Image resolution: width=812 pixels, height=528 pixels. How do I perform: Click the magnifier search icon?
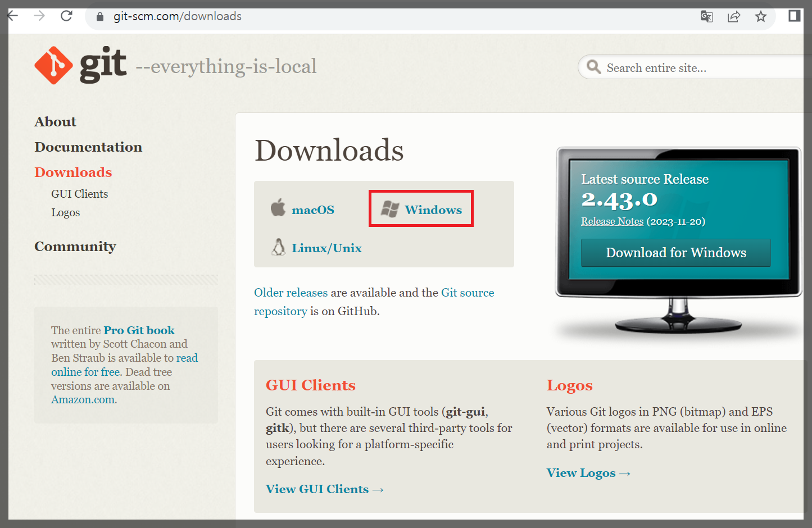pyautogui.click(x=593, y=67)
